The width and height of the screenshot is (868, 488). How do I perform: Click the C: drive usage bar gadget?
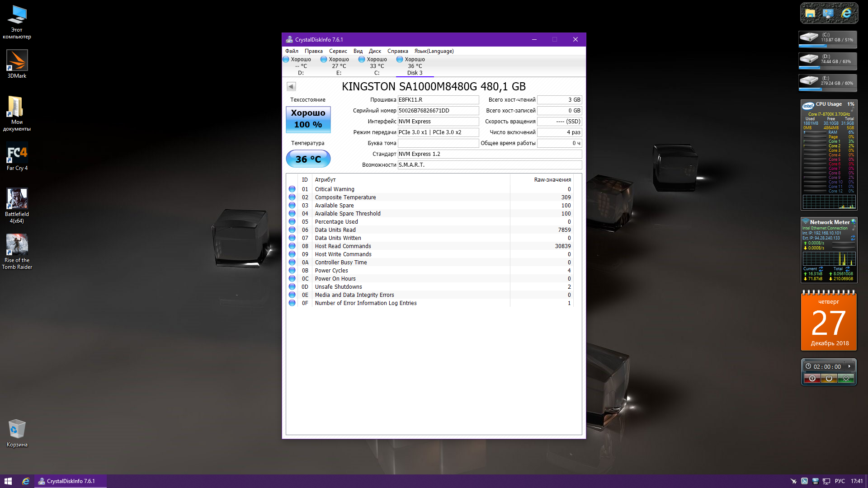coord(827,39)
